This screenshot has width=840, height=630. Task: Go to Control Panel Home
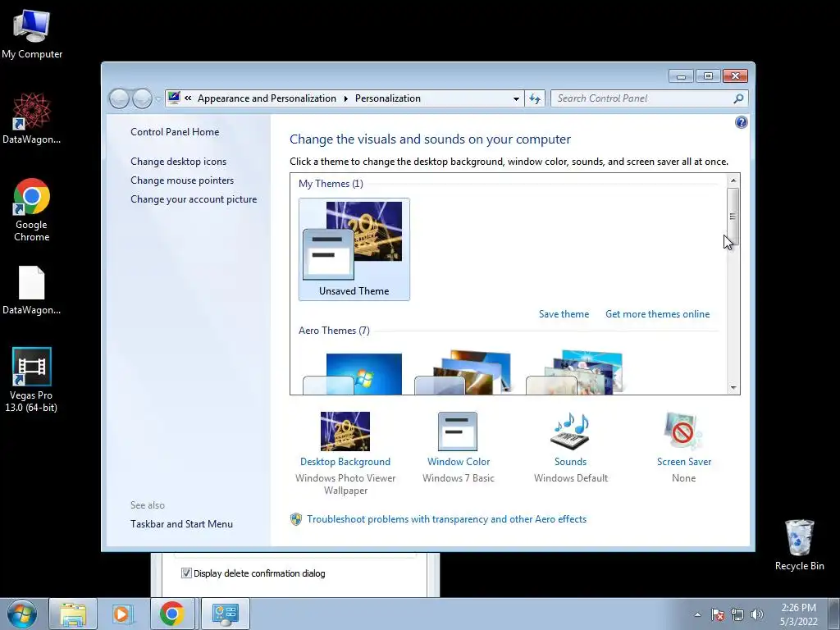[x=175, y=132]
